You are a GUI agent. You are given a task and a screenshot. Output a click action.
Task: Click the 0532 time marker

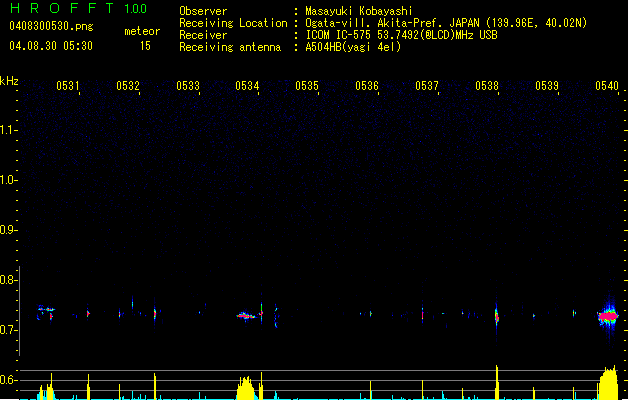click(x=128, y=86)
